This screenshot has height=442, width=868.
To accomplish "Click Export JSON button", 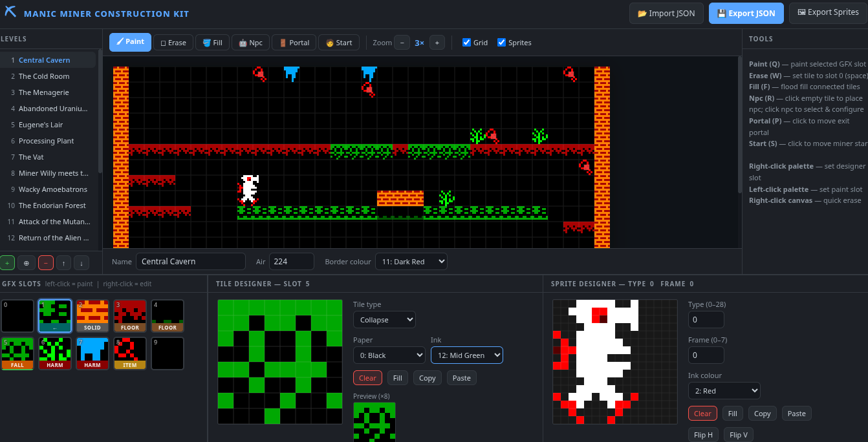I will click(x=746, y=14).
